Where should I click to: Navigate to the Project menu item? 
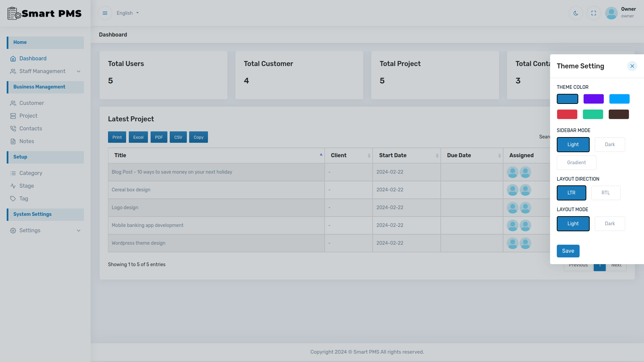[x=28, y=116]
